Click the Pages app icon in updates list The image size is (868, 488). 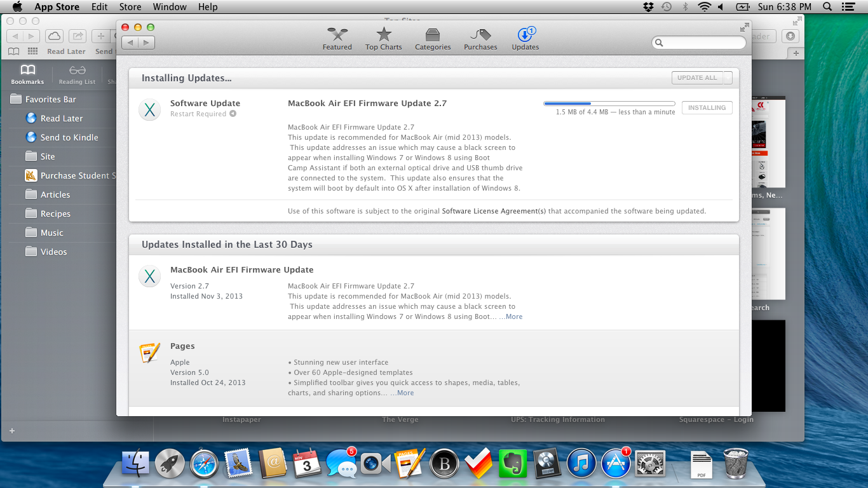(149, 352)
